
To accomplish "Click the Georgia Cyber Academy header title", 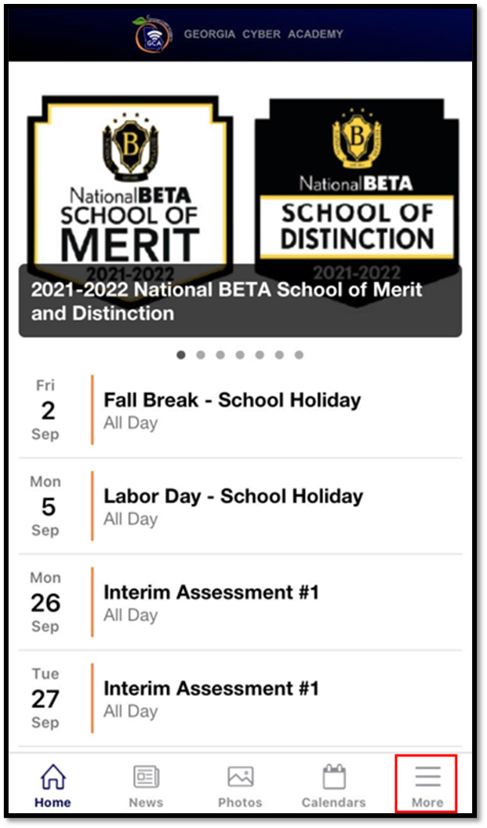I will pos(264,34).
